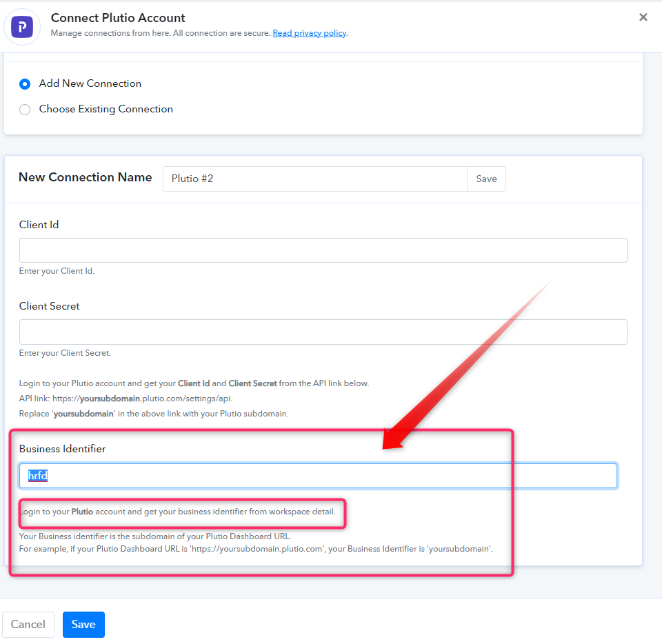Click the Connect Plutio Account title
Viewport: 662px width, 644px height.
(x=118, y=18)
